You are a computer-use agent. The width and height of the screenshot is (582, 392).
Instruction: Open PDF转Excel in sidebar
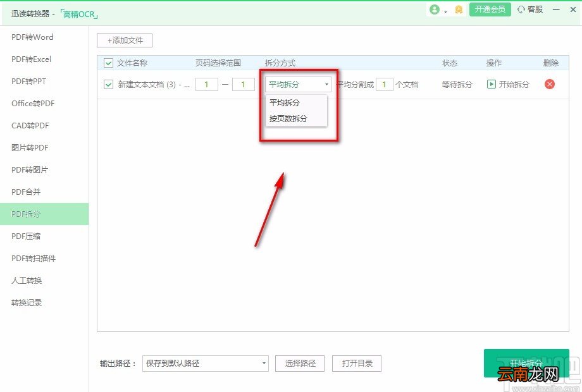pyautogui.click(x=44, y=59)
